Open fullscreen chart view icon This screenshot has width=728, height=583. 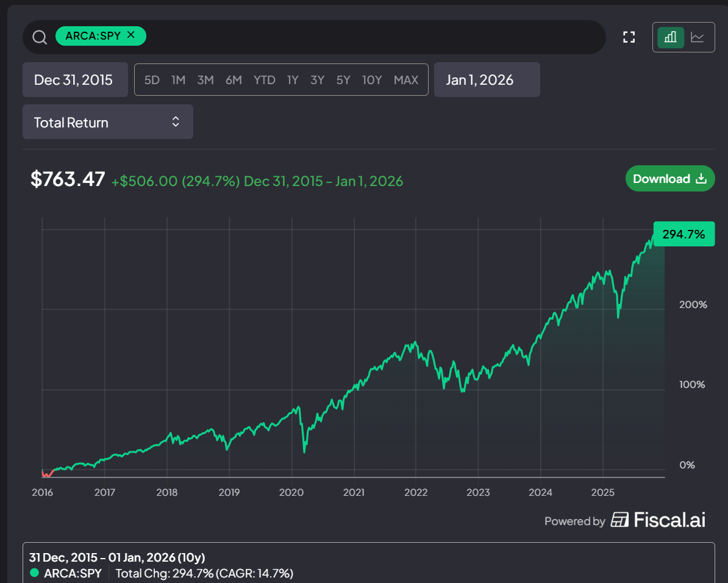pyautogui.click(x=629, y=37)
